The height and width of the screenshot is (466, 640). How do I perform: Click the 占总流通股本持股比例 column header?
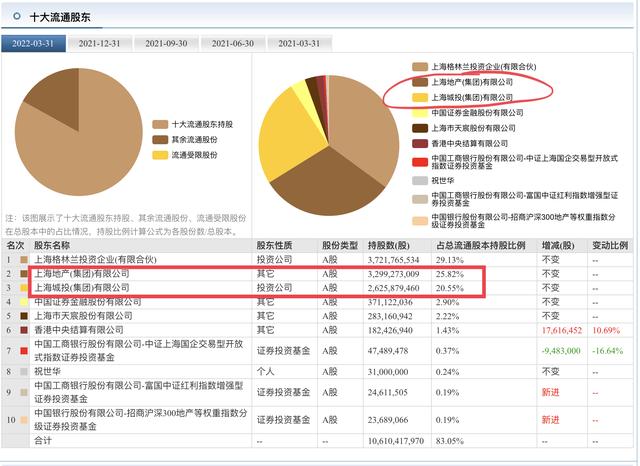click(480, 245)
